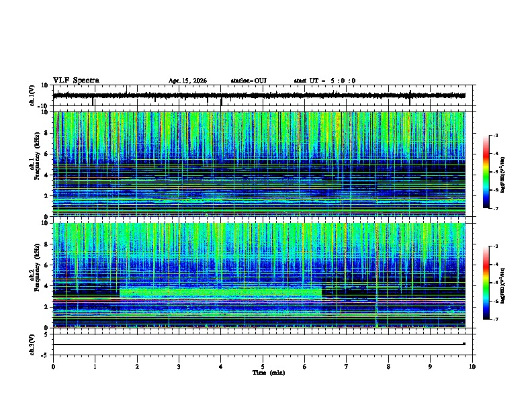Screen dimensions: 532x411
Task: Click the -7 value on ch.2 color scale
Action: (x=495, y=320)
